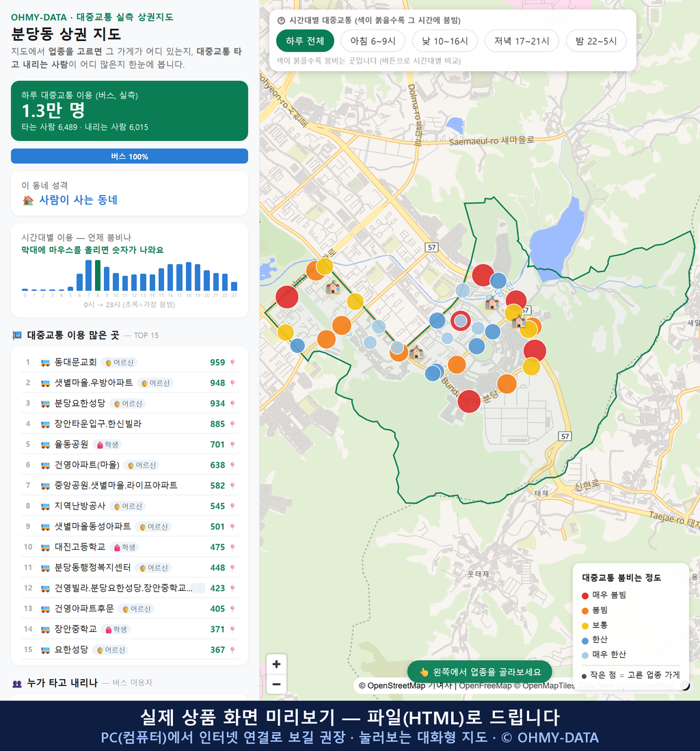The height and width of the screenshot is (751, 700).
Task: Click pin icon next to 율동공원 count 701
Action: click(232, 445)
